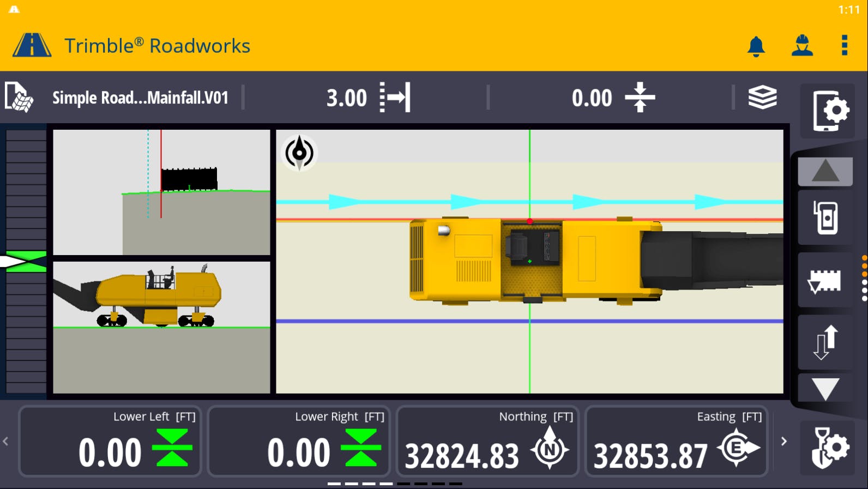Tap the plan view milling machine
This screenshot has height=489, width=868.
[x=596, y=260]
